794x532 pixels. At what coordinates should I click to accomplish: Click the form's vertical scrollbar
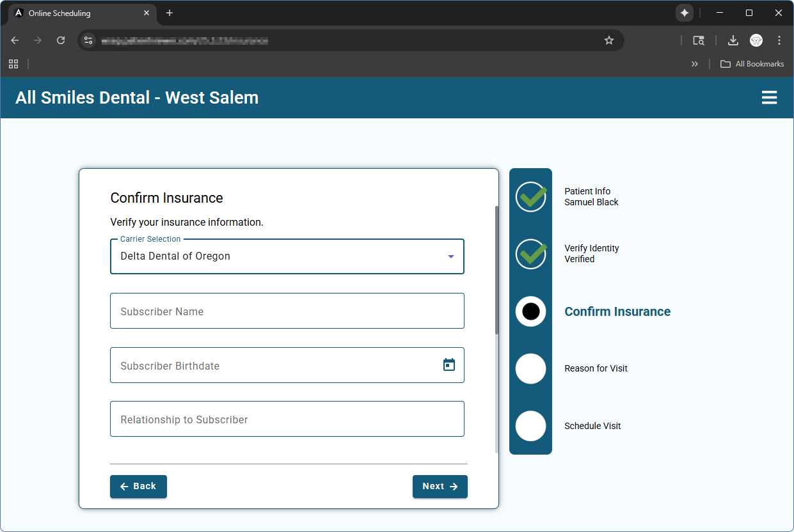point(496,269)
